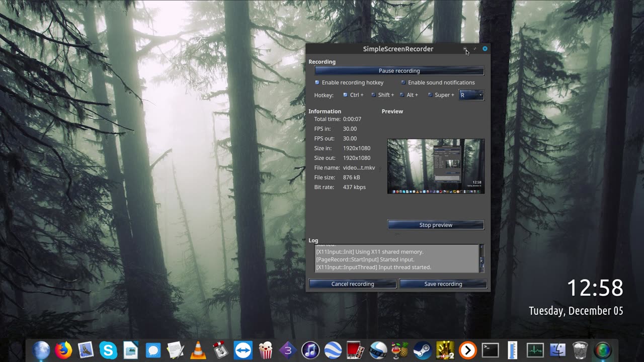Open HandBrake pineapple cocktail icon

tap(400, 350)
